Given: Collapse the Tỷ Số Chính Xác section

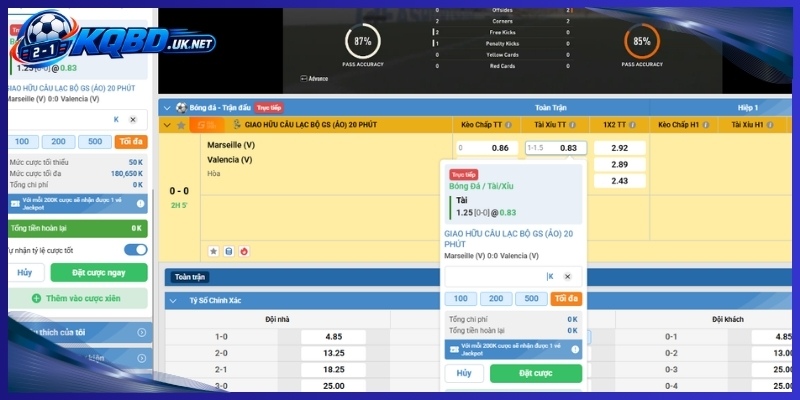Looking at the screenshot, I should [x=173, y=301].
